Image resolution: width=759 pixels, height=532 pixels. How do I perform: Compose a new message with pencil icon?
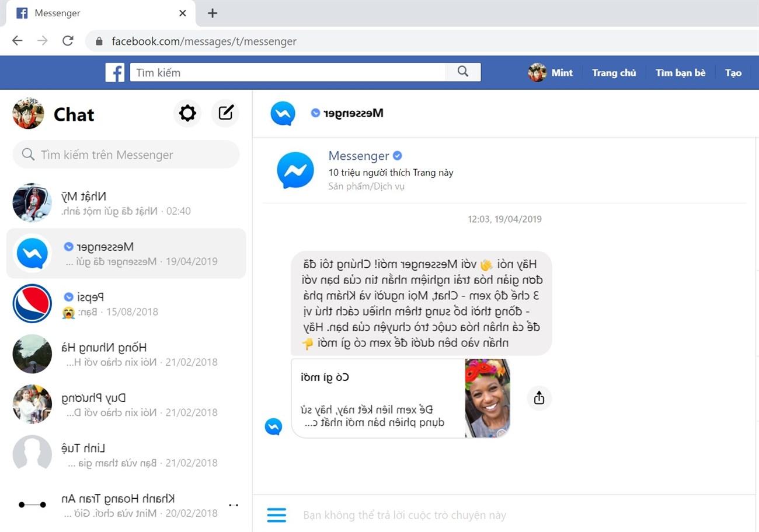coord(225,113)
